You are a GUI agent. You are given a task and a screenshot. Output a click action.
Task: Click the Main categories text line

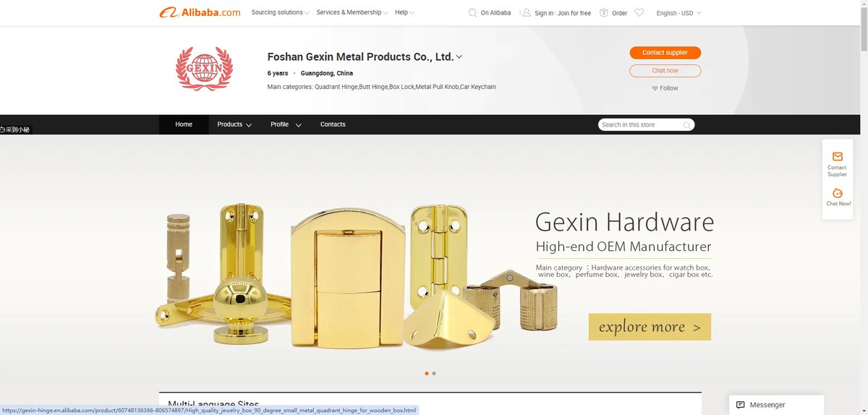(382, 87)
